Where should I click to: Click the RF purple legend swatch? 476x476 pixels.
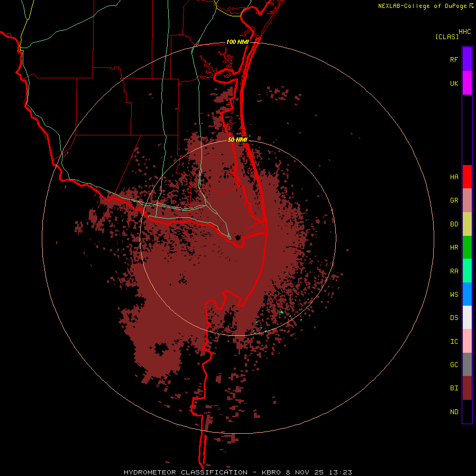[467, 59]
